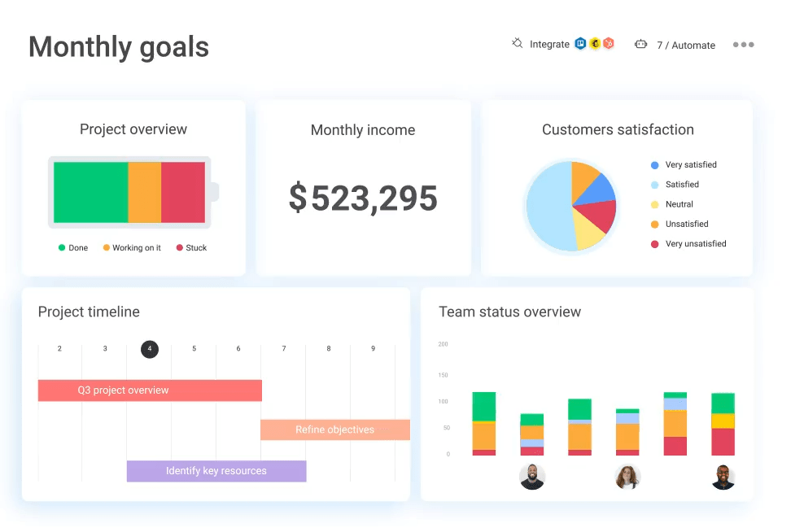Viewport: 791px width, 532px height.
Task: Click the blue integration app icon
Action: [581, 44]
